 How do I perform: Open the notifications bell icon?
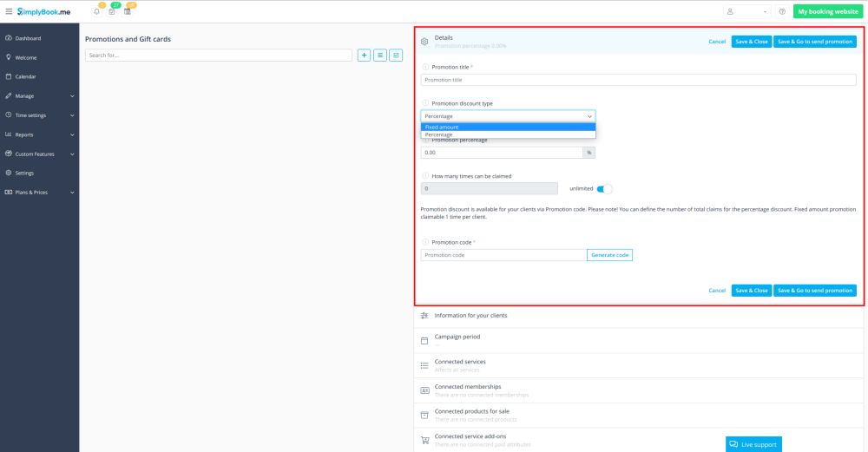[96, 11]
